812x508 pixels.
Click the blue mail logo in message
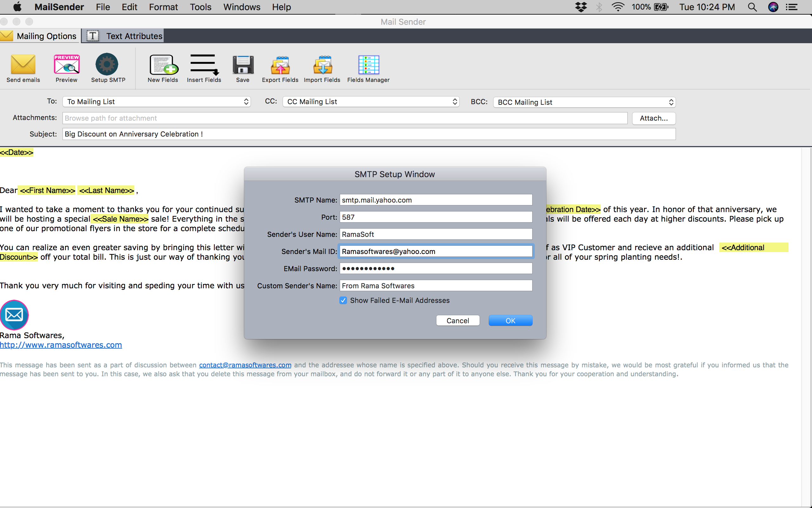click(x=14, y=315)
